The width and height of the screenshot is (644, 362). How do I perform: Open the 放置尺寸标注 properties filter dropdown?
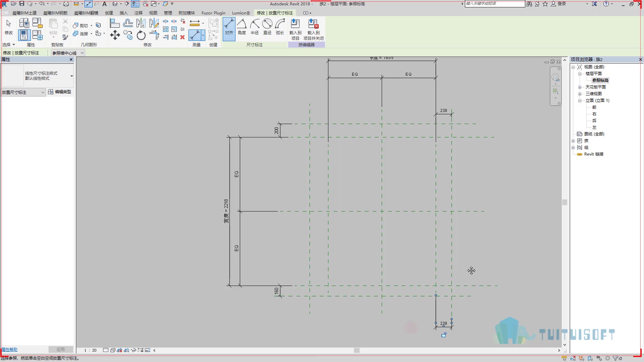click(x=23, y=92)
